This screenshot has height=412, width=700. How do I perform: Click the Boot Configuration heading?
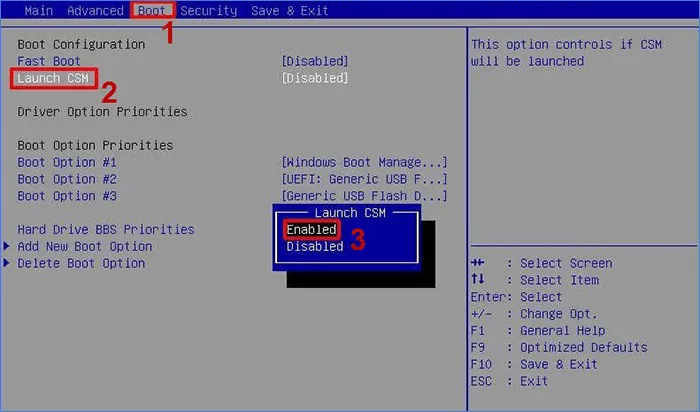click(81, 45)
